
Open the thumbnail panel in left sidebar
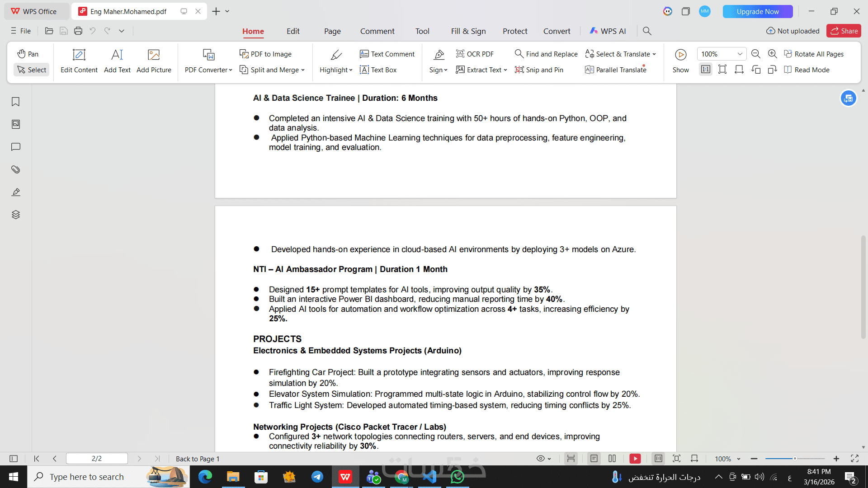[15, 124]
